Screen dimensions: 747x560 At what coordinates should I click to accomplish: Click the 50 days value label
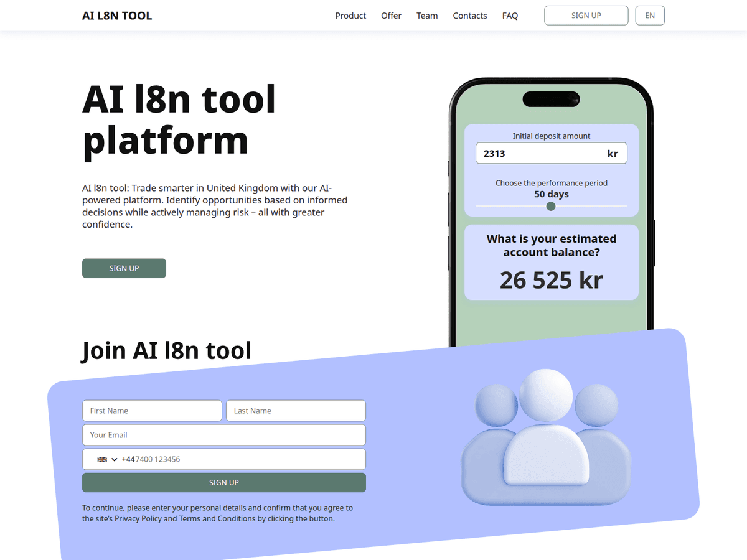pyautogui.click(x=552, y=194)
